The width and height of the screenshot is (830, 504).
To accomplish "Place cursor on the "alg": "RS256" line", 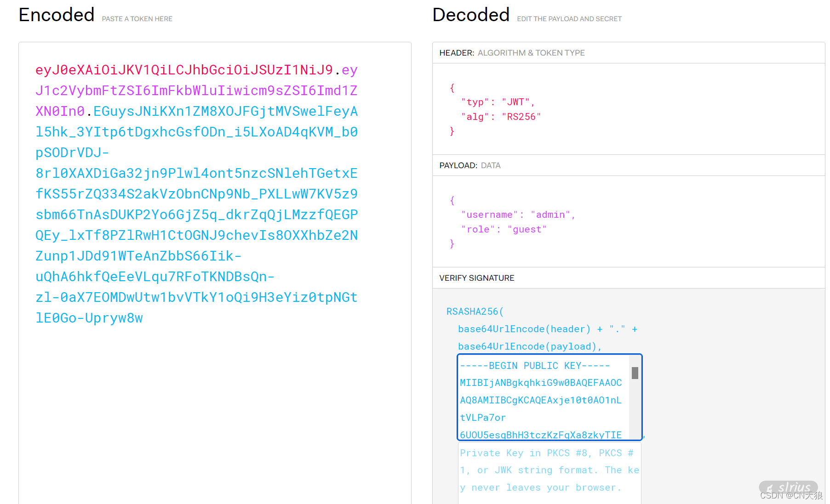I will click(x=501, y=117).
